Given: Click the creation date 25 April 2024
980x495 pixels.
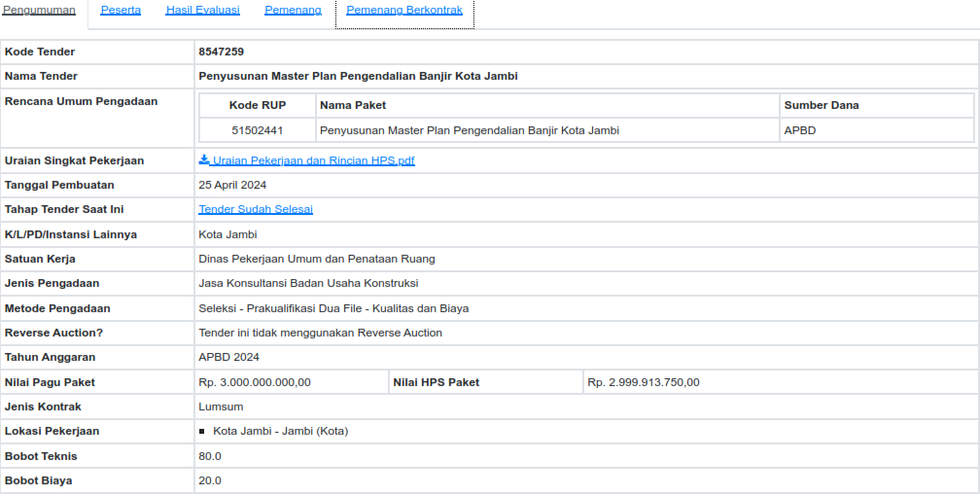Looking at the screenshot, I should pos(232,185).
